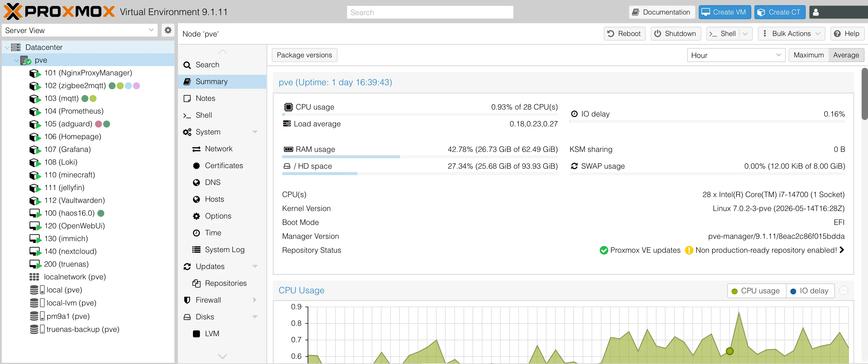Click the green tag dot on 103 mqtt

coord(85,99)
